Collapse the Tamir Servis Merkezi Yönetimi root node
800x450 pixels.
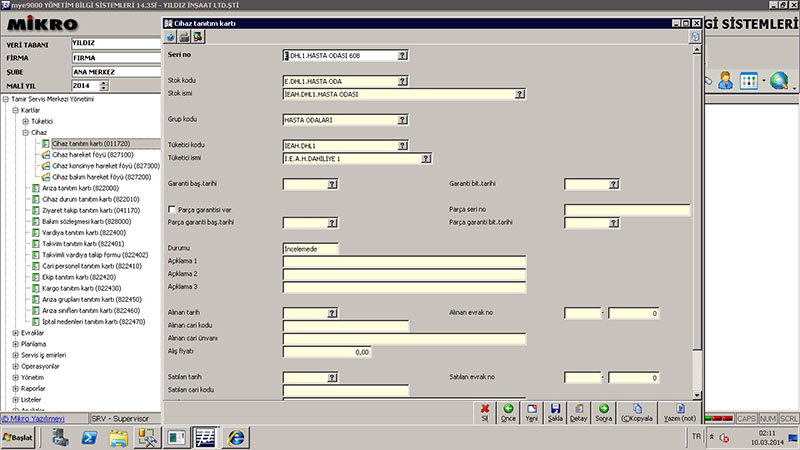(6, 99)
